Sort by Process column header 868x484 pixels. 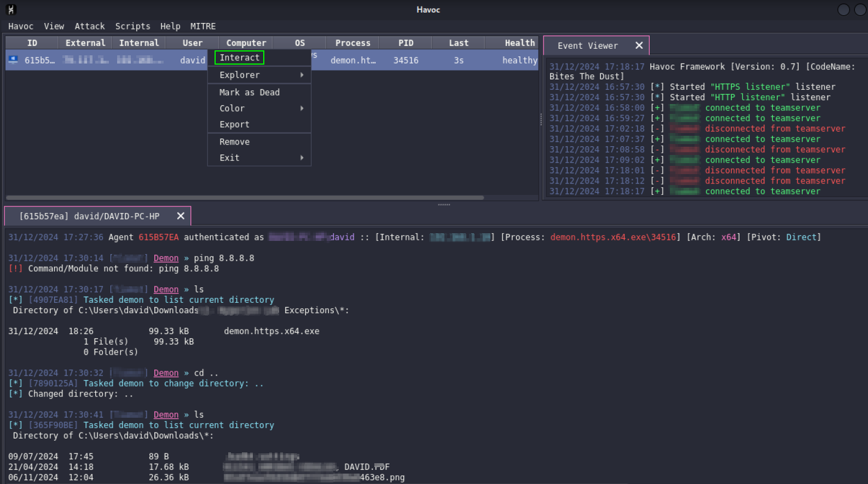coord(353,43)
